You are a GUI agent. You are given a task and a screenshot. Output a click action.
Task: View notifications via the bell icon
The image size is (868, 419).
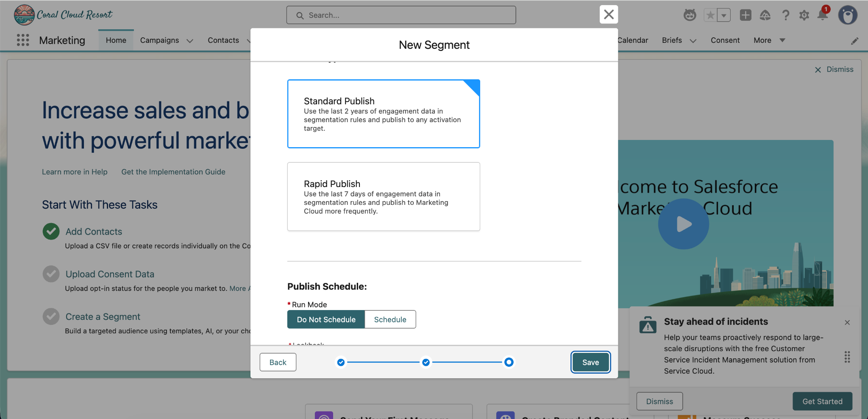(823, 15)
